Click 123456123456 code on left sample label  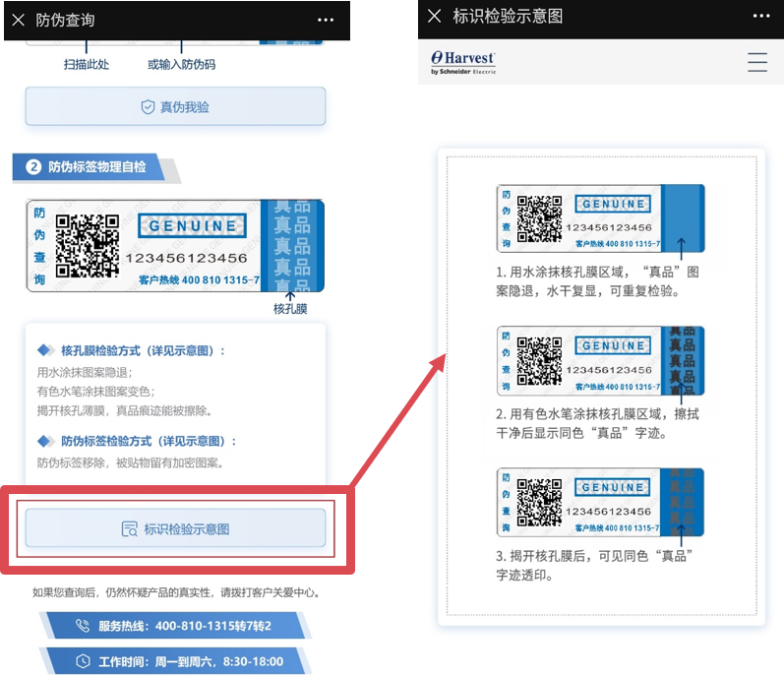[x=186, y=258]
